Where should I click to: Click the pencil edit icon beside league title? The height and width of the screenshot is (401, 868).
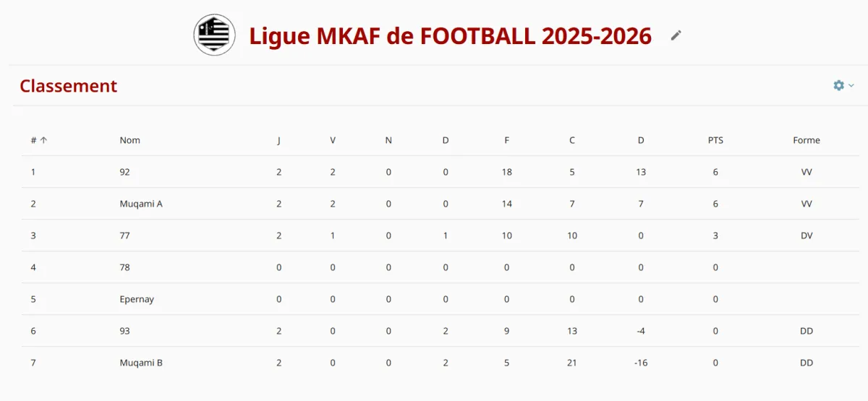tap(676, 35)
